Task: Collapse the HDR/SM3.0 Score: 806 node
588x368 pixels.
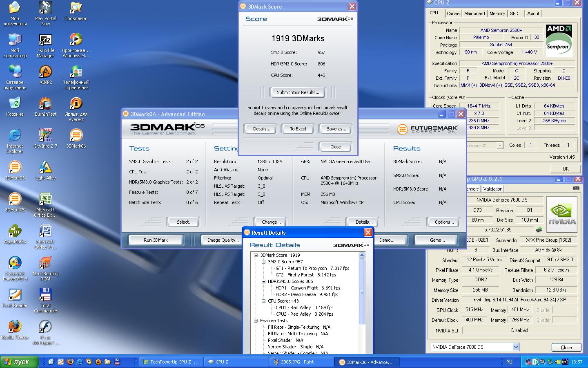Action: click(264, 281)
